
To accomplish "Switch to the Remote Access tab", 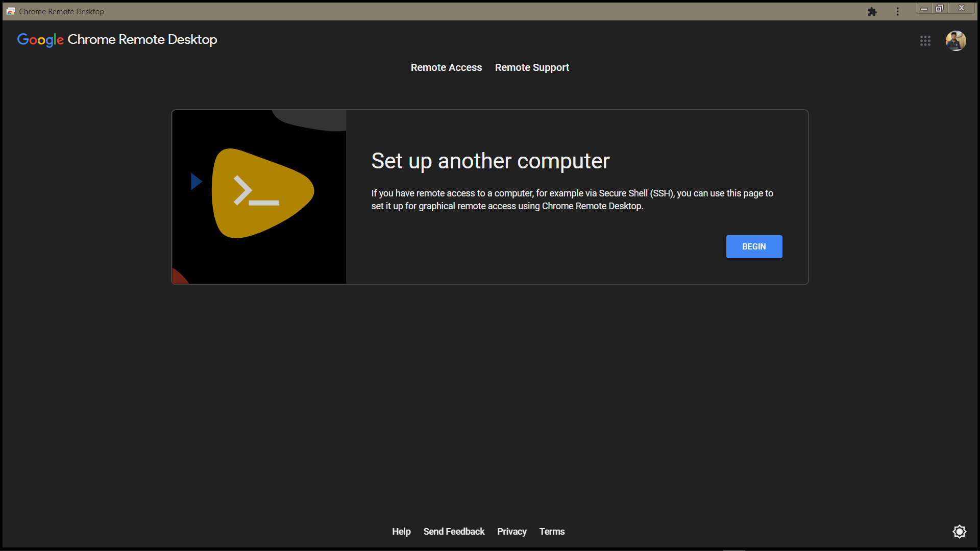I will click(x=446, y=68).
